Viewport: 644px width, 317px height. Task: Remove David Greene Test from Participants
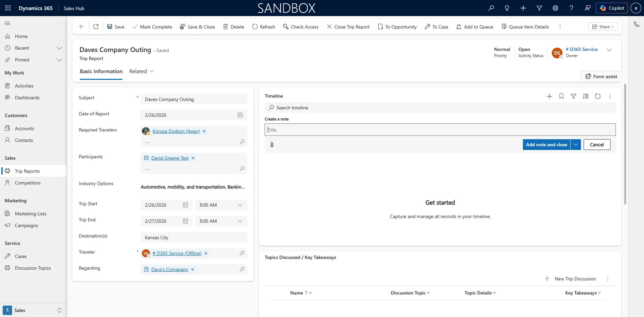(x=193, y=158)
